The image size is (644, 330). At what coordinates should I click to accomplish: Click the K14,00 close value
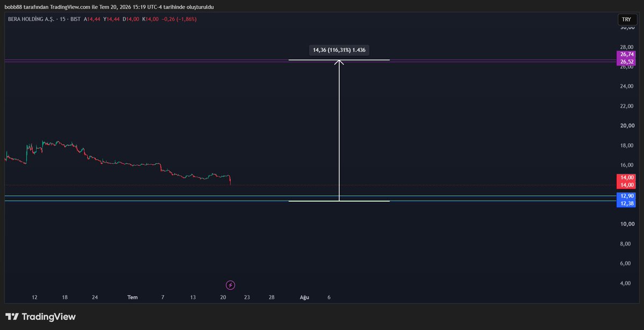[x=151, y=19]
